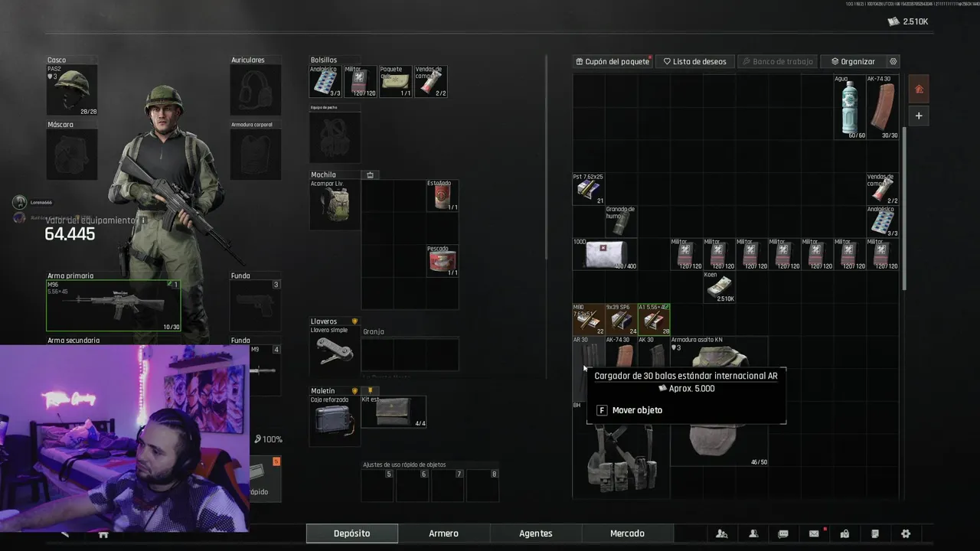
Task: Select the Koen cash stack 2.510K
Action: [720, 287]
